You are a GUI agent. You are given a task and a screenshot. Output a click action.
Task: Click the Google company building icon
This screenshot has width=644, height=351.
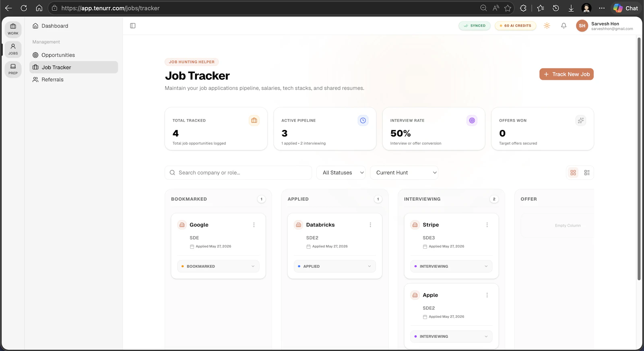(182, 225)
